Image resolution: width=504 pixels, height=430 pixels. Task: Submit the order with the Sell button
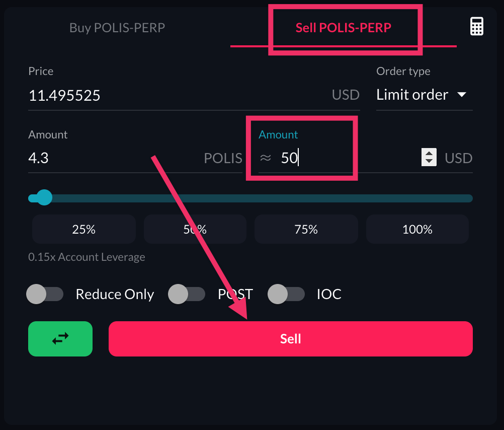click(x=290, y=339)
